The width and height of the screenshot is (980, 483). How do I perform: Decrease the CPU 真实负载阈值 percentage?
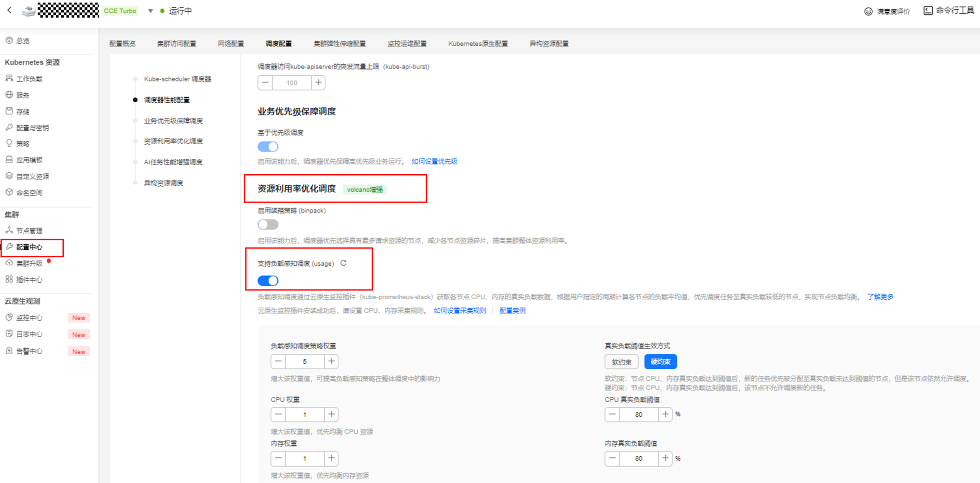coord(612,414)
